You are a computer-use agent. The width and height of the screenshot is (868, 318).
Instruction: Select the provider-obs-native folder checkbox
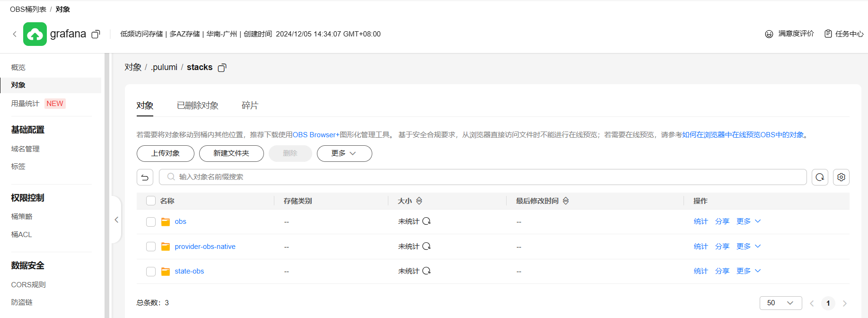[x=151, y=247]
